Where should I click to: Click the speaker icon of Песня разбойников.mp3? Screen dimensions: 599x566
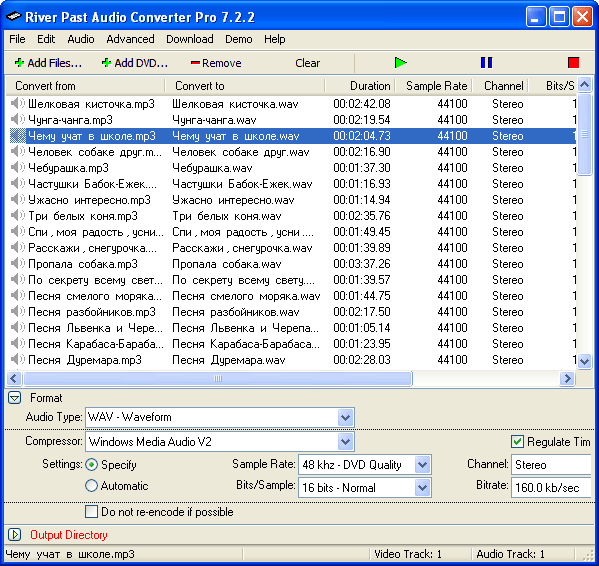(18, 312)
